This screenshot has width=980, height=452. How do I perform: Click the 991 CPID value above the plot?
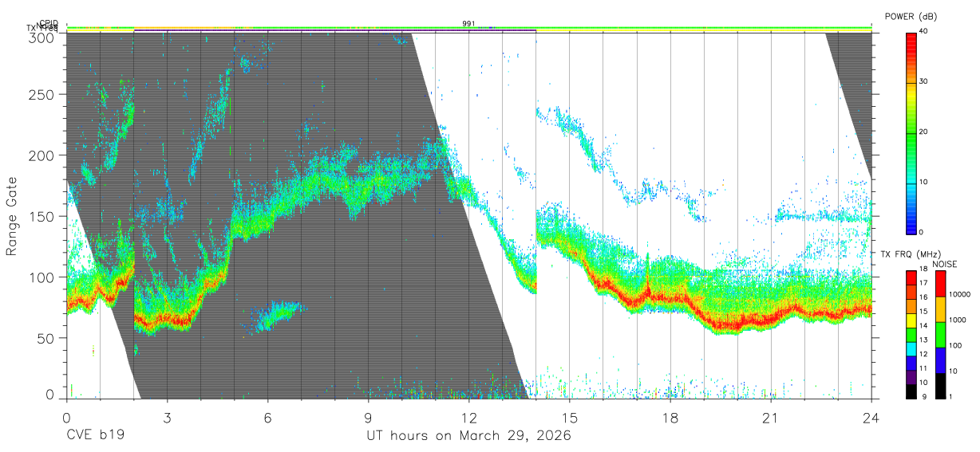pyautogui.click(x=468, y=24)
